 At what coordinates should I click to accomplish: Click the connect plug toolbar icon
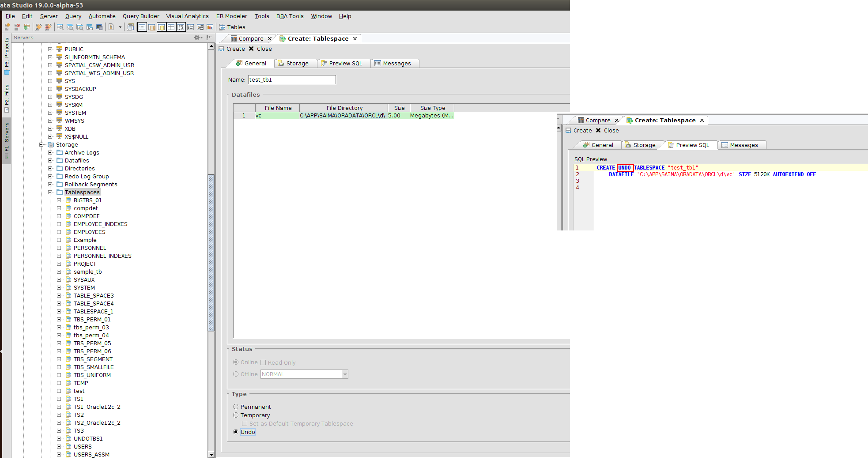[x=39, y=27]
